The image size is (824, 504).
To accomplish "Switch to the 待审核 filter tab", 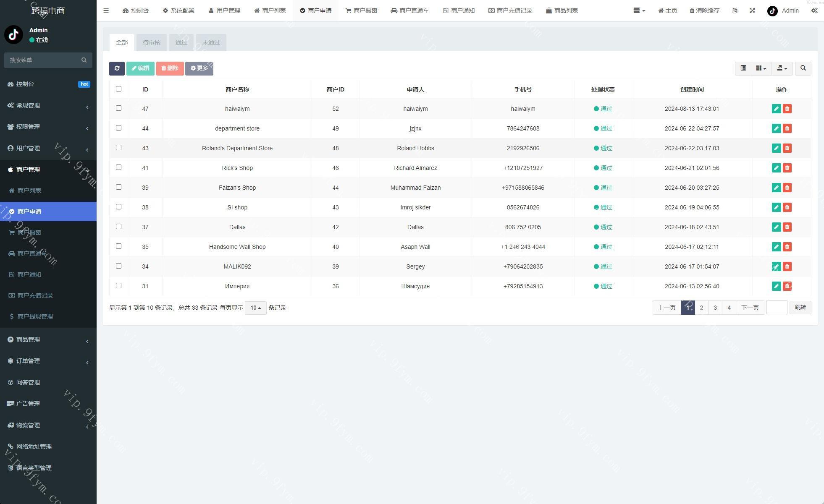I will (151, 42).
